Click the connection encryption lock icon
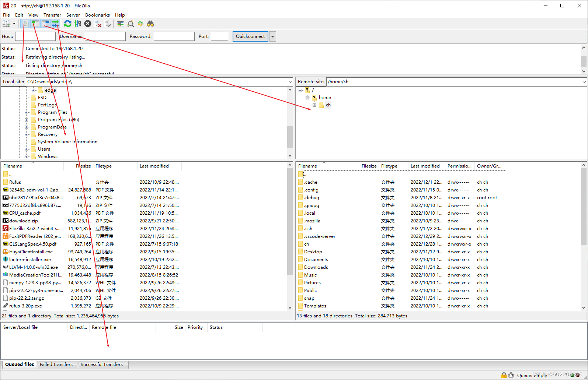The image size is (588, 380). pos(504,375)
